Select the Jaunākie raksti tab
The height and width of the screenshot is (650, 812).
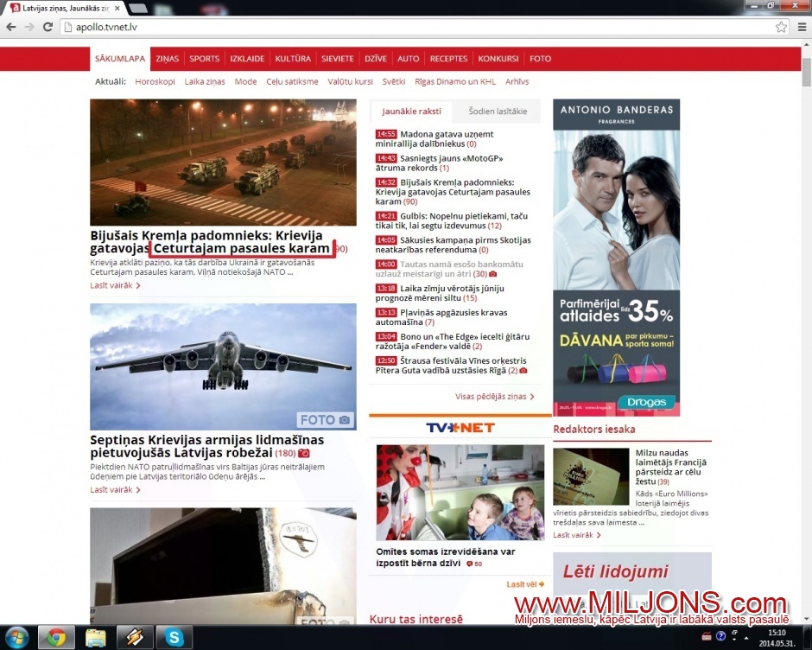click(x=411, y=112)
